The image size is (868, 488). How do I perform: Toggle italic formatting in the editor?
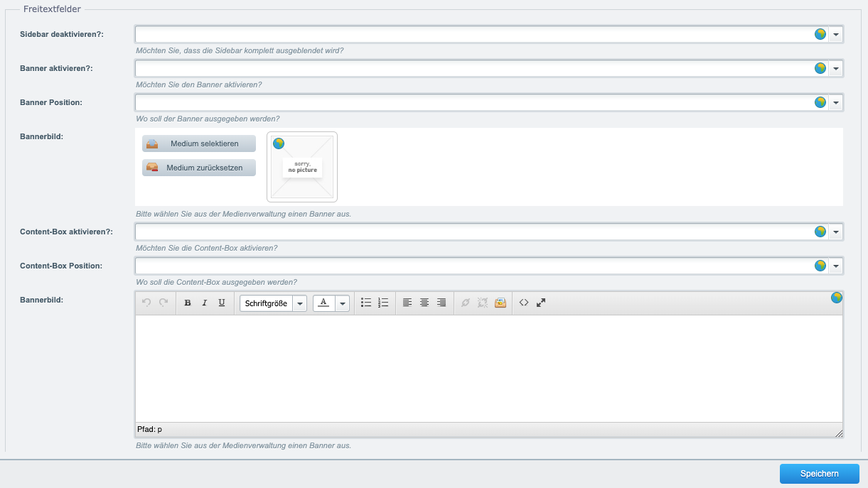click(x=205, y=303)
